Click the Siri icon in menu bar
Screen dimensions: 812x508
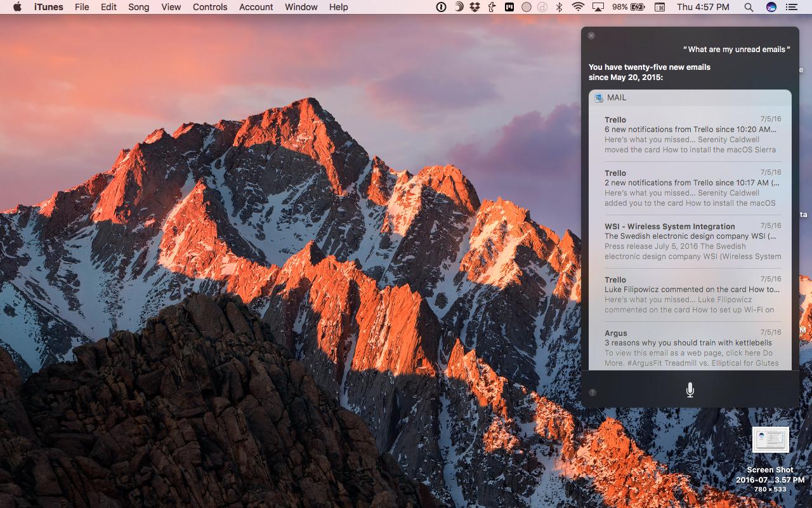click(771, 7)
